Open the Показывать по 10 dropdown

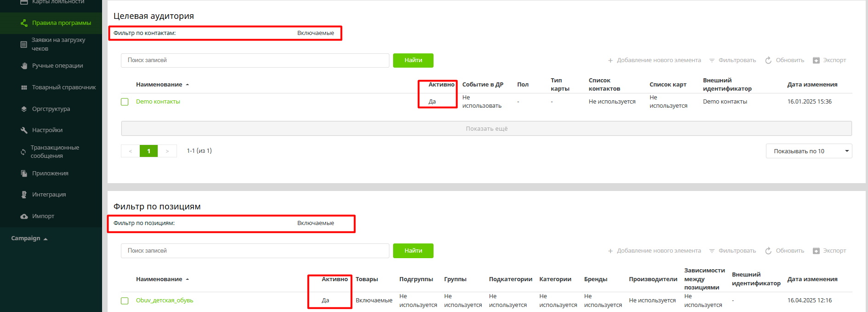808,151
